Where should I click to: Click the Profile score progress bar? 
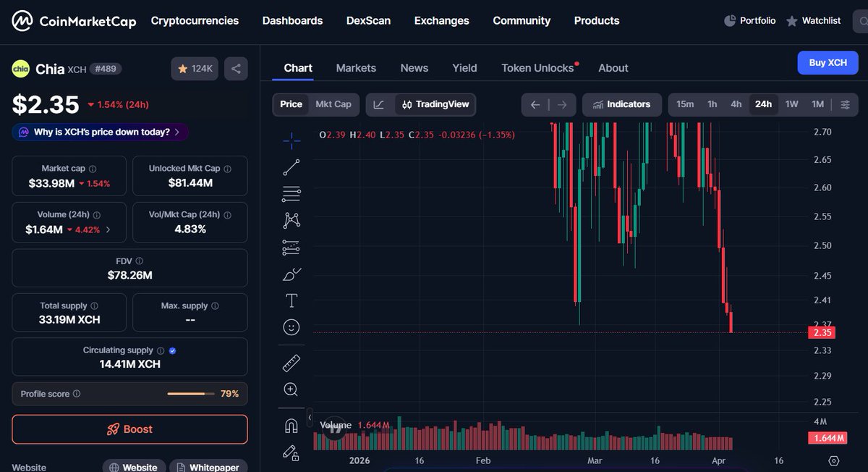click(x=191, y=394)
